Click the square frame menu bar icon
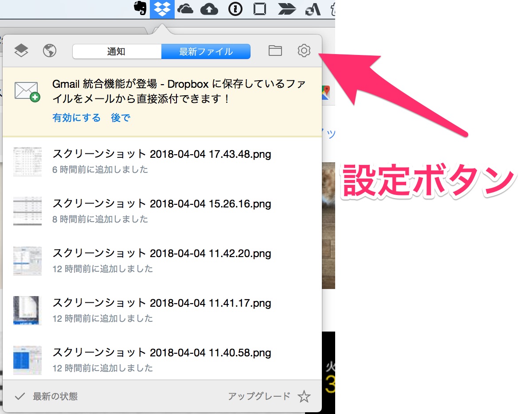Image resolution: width=532 pixels, height=414 pixels. pos(259,9)
